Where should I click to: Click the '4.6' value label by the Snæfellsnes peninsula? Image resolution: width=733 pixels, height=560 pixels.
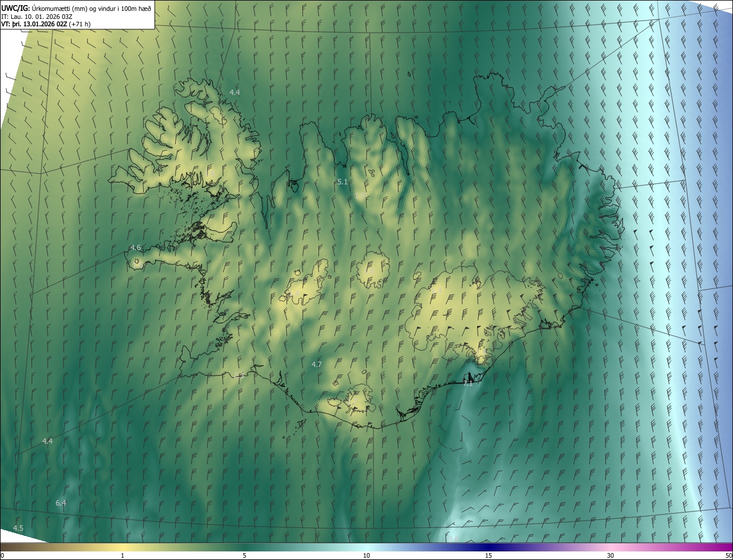135,248
